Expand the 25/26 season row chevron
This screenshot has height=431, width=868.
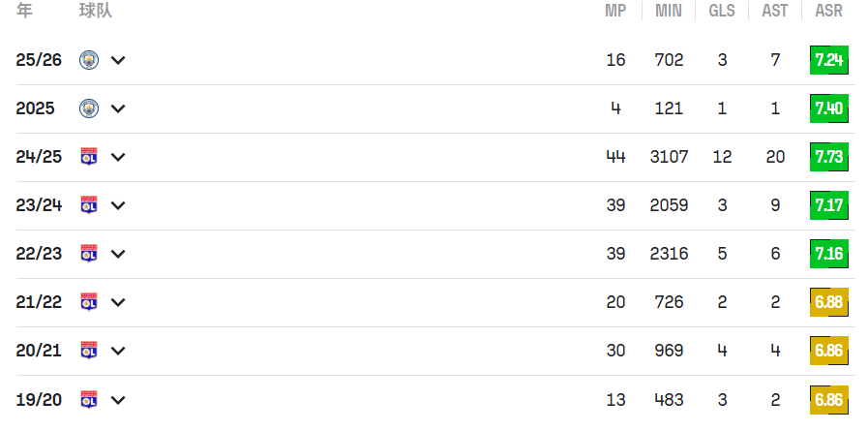click(118, 60)
